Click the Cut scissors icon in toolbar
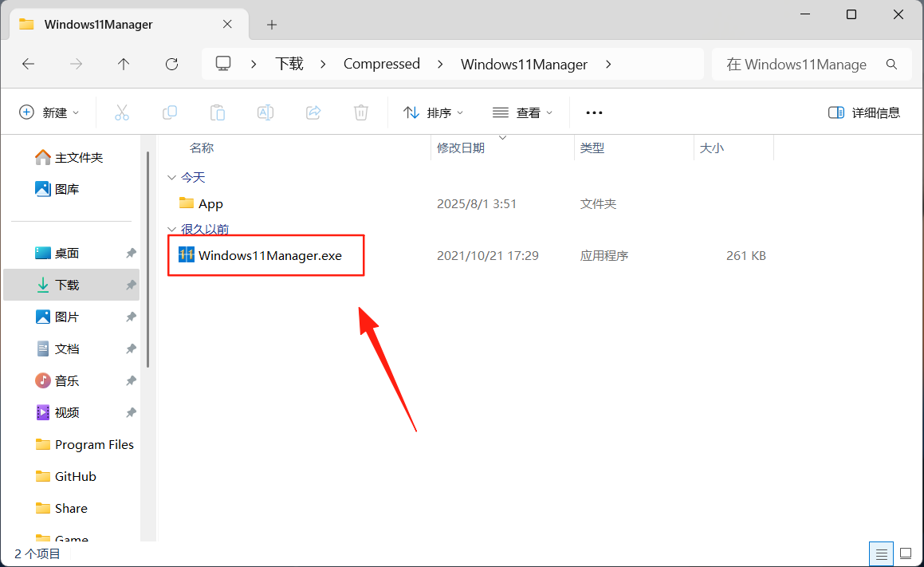The image size is (924, 567). (122, 112)
